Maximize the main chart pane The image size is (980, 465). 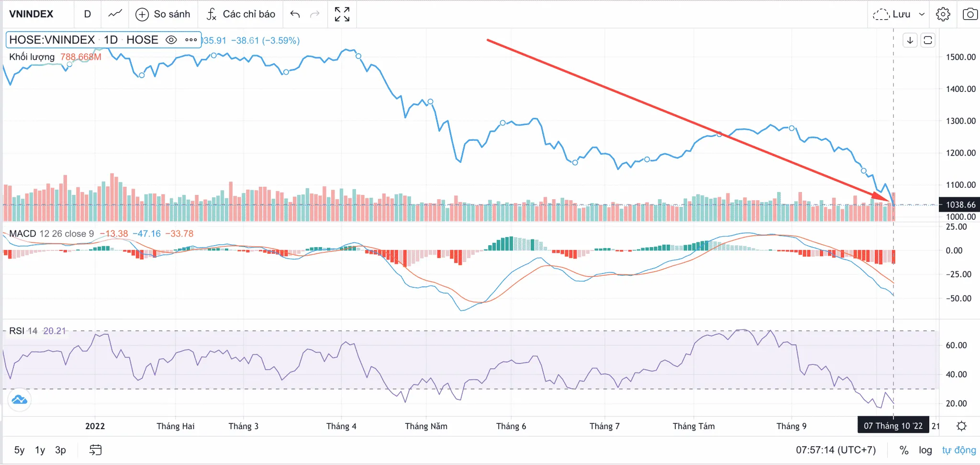point(928,40)
